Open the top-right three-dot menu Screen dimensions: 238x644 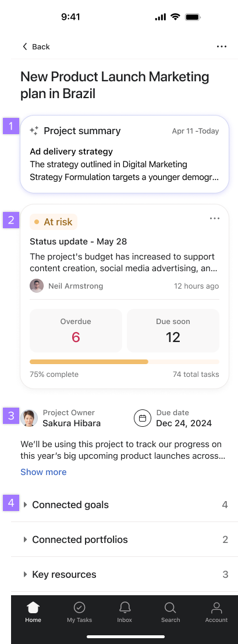pos(222,46)
